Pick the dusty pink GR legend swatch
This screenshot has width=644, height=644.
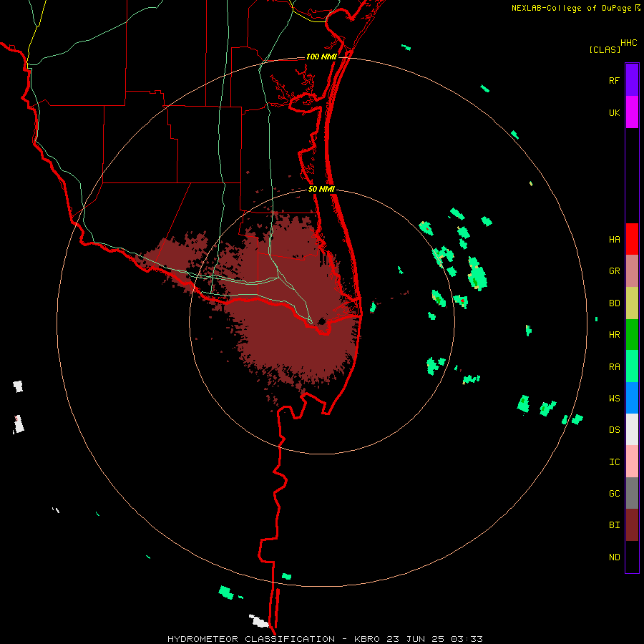(632, 271)
